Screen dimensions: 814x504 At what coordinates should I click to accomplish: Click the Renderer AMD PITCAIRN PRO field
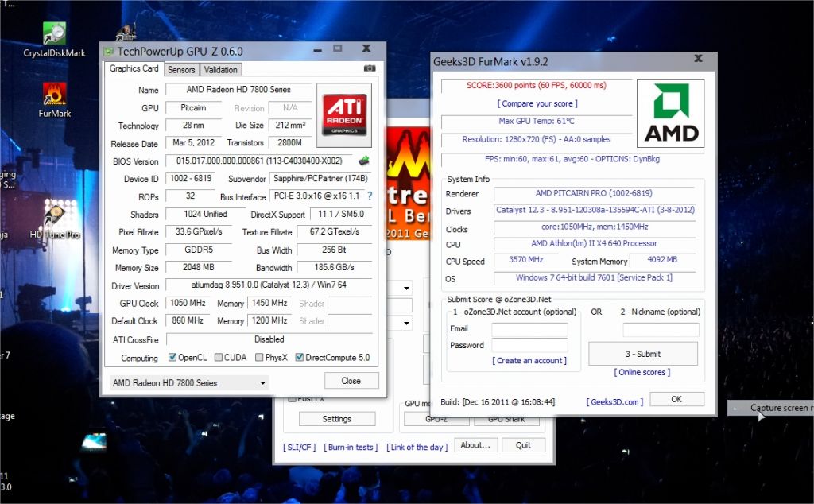click(594, 193)
